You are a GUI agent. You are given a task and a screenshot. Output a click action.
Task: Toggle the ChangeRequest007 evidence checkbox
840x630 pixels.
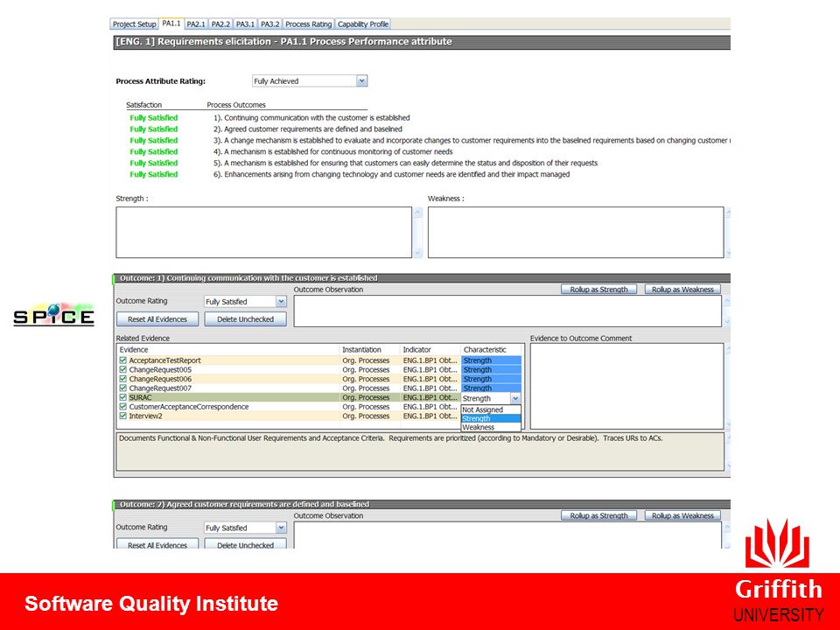(x=123, y=388)
